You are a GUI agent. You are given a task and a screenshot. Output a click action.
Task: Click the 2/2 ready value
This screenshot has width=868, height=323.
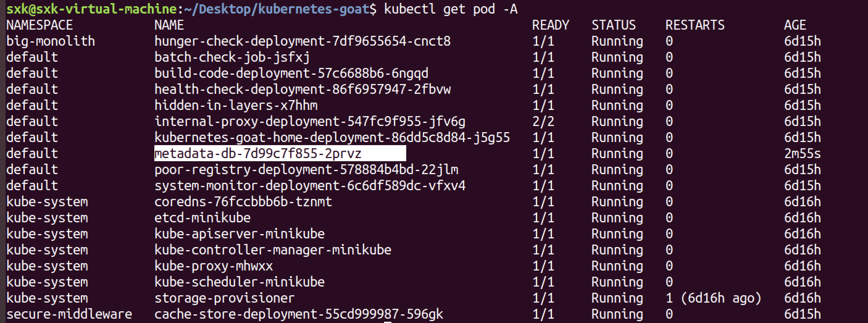[543, 121]
